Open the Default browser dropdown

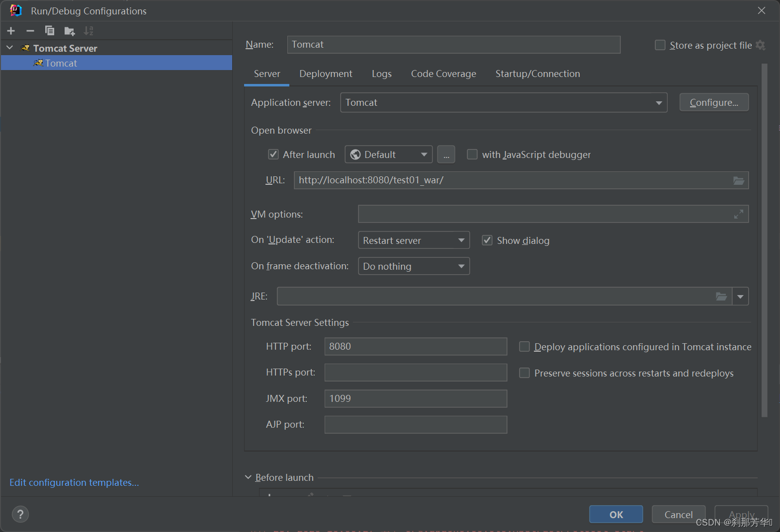point(389,154)
